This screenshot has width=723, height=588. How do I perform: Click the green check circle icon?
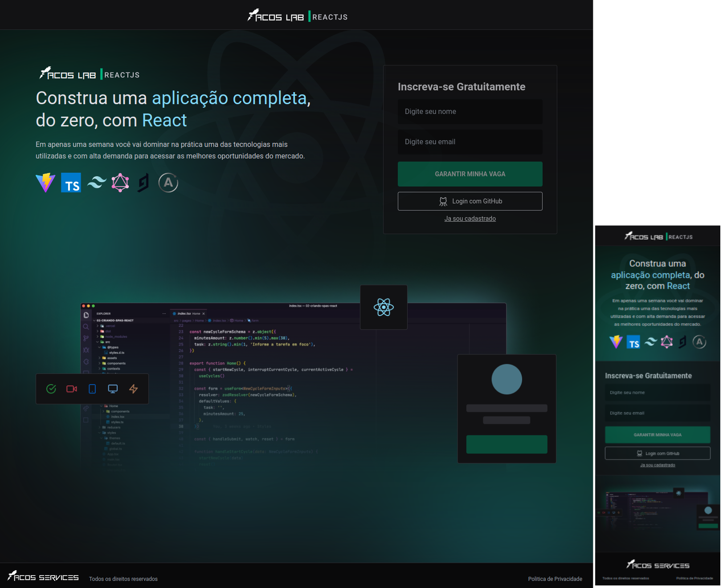coord(51,389)
